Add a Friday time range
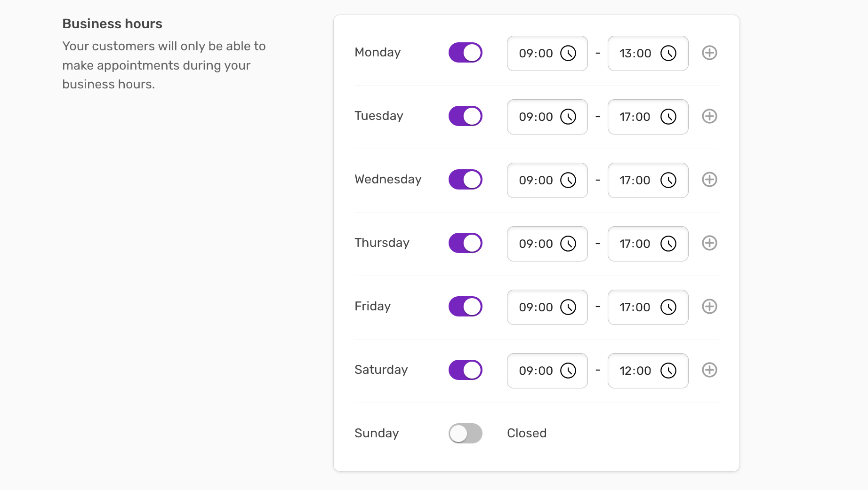The image size is (868, 490). (709, 307)
